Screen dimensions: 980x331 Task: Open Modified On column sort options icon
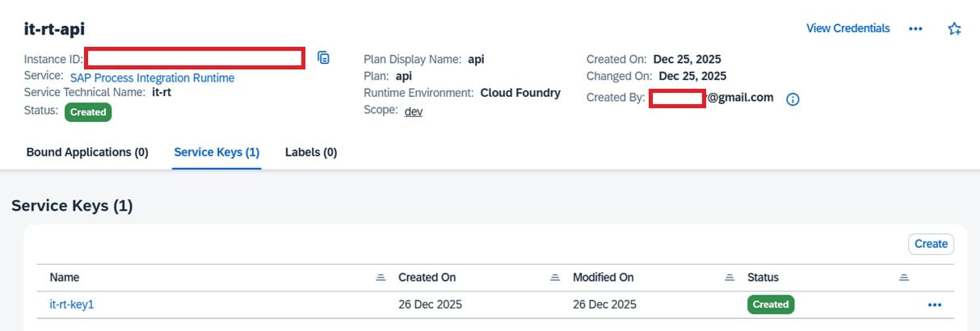click(x=730, y=278)
